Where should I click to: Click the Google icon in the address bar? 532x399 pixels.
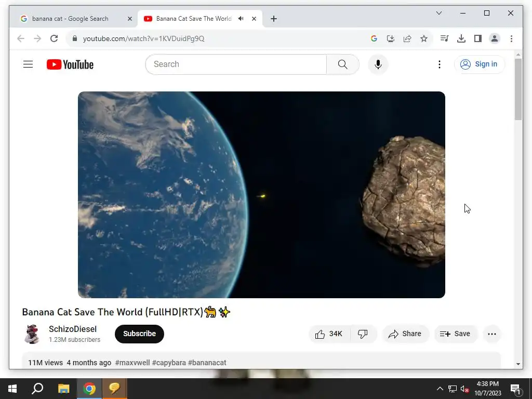(374, 38)
